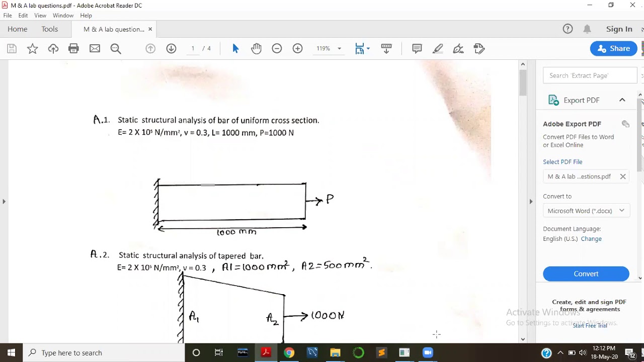The image size is (644, 362).
Task: Open the Help menu
Action: pyautogui.click(x=86, y=16)
